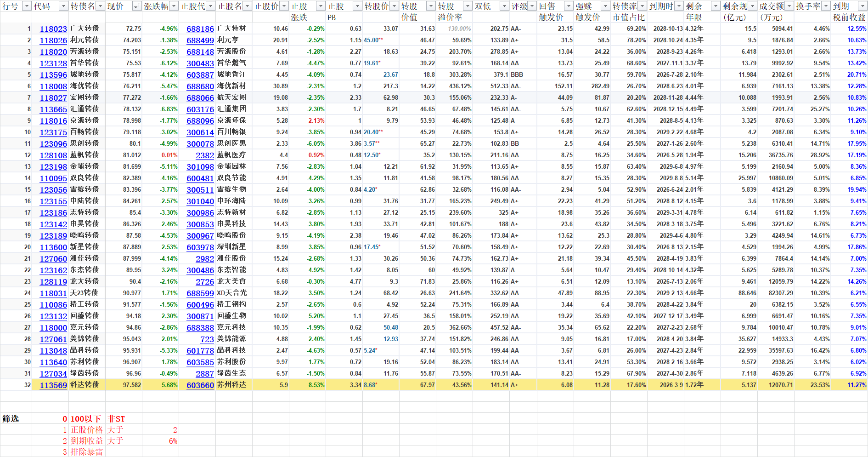Open the 现价 sorted filter dropdown

[x=137, y=6]
